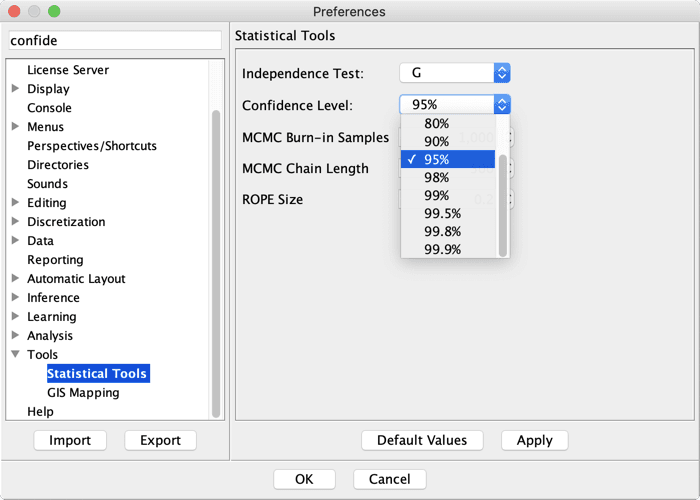Viewport: 700px width, 500px height.
Task: Open the Independence Test dropdown arrows
Action: (x=502, y=73)
